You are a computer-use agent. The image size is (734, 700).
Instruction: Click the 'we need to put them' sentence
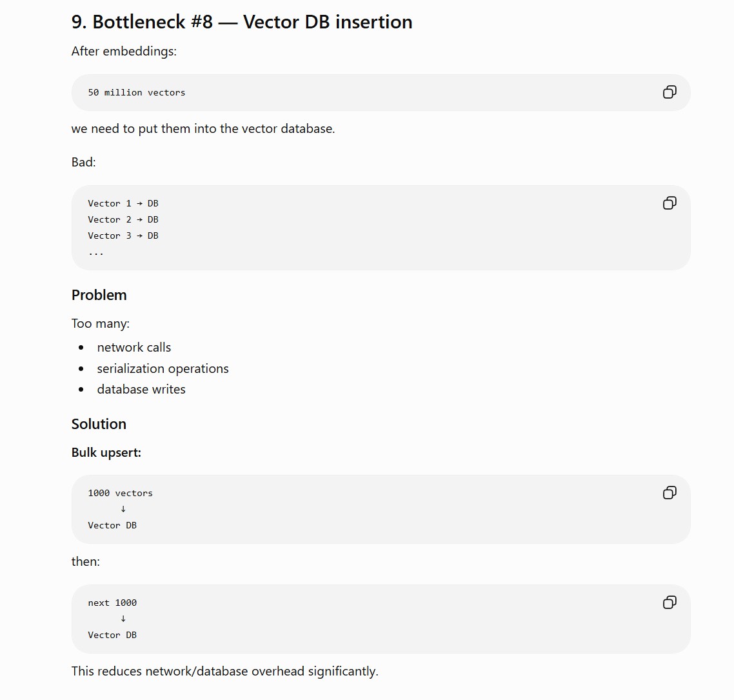click(x=203, y=129)
